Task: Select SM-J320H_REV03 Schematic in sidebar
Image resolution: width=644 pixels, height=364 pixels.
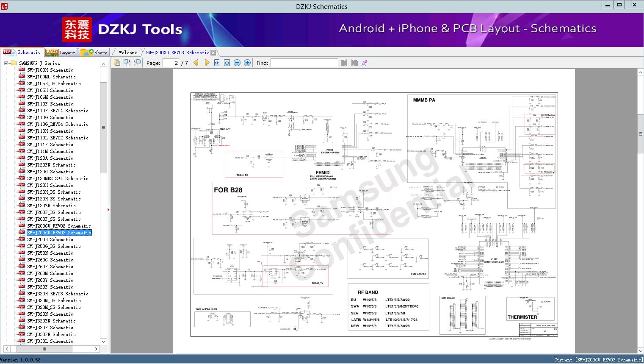Action: coord(58,294)
